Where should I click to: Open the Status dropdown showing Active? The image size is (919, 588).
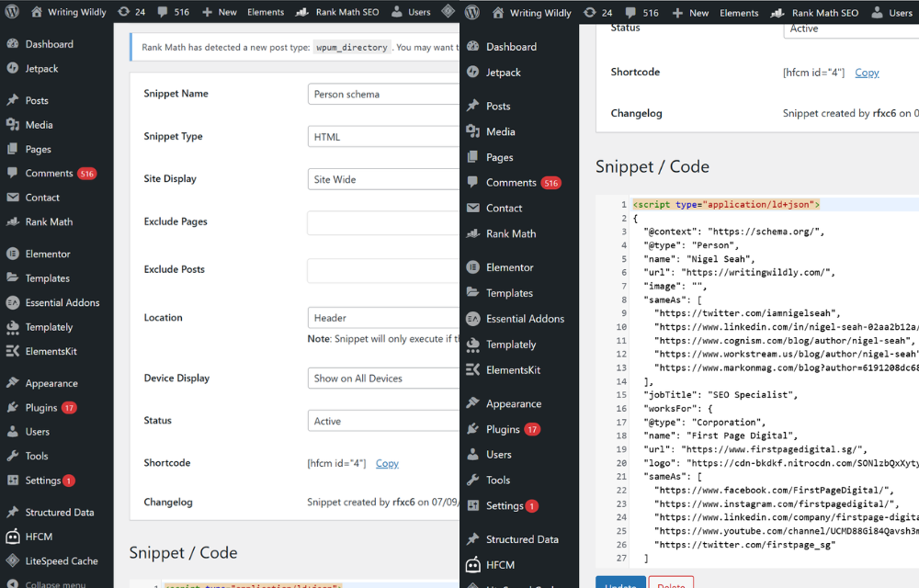(383, 421)
